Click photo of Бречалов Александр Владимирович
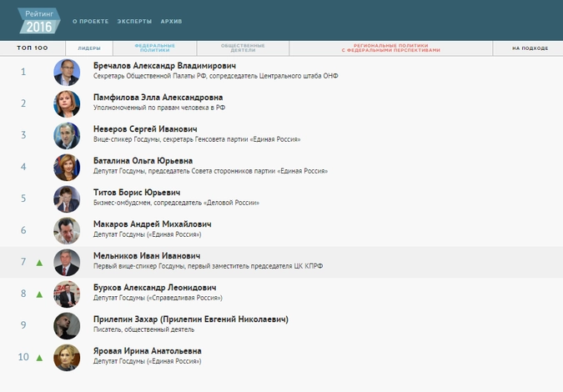The width and height of the screenshot is (563, 392). click(x=67, y=73)
